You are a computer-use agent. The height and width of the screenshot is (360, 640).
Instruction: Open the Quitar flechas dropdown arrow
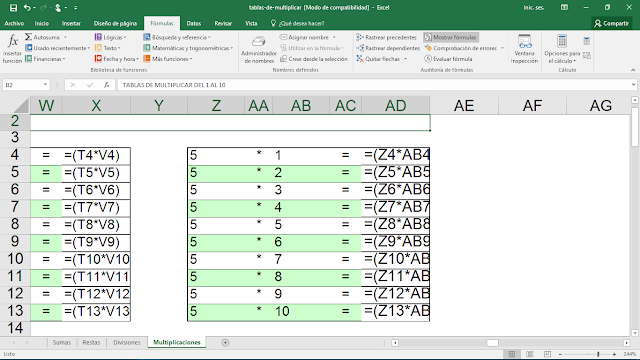pos(405,59)
